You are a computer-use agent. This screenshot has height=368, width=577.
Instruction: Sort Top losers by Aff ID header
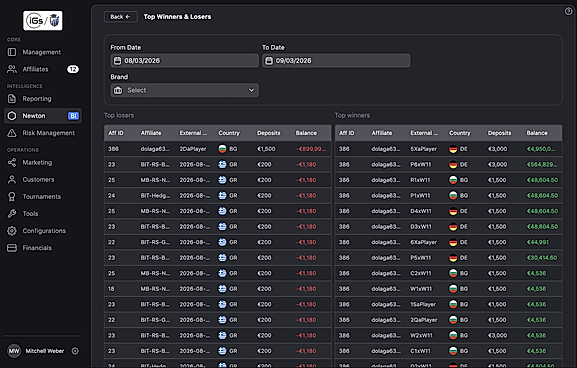(116, 133)
